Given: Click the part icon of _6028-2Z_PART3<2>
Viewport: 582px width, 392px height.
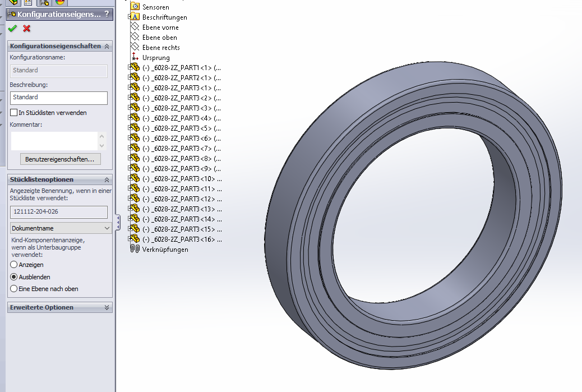Looking at the screenshot, I should pyautogui.click(x=135, y=97).
